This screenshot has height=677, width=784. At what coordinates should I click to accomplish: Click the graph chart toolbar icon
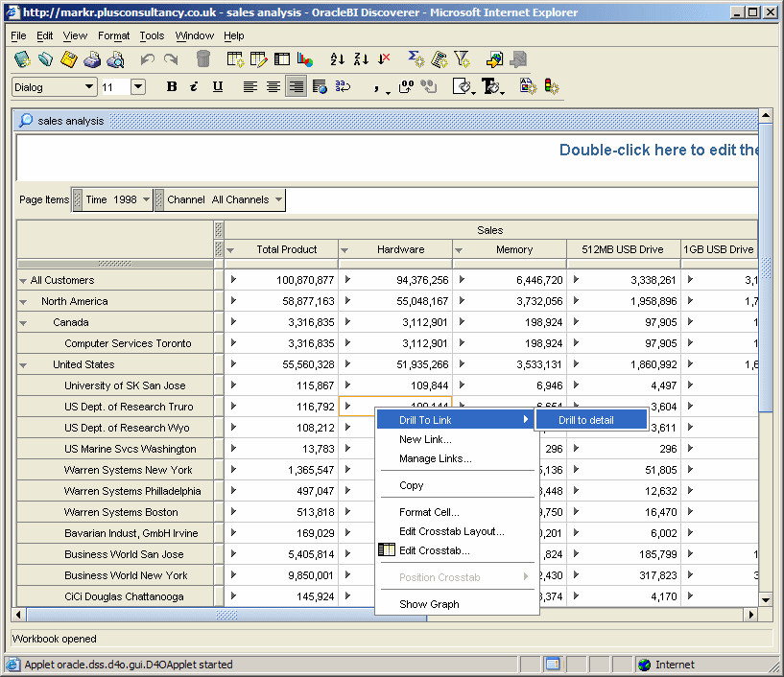point(305,59)
